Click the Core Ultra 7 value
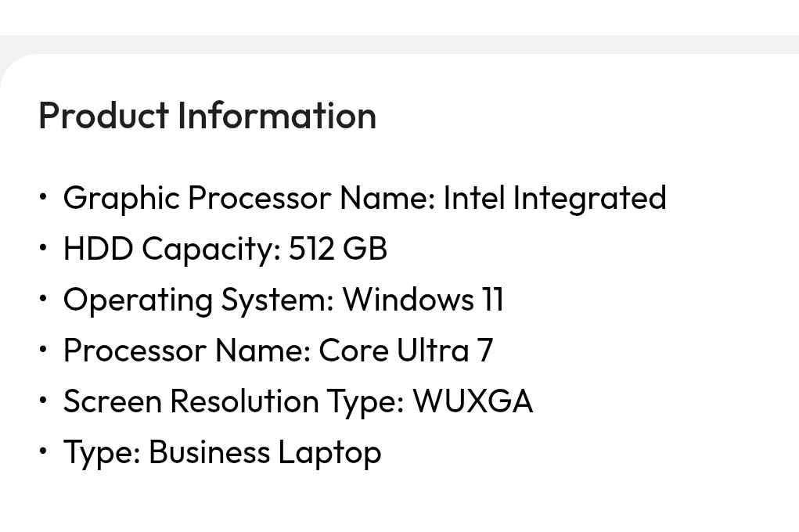Image resolution: width=799 pixels, height=532 pixels. tap(406, 350)
